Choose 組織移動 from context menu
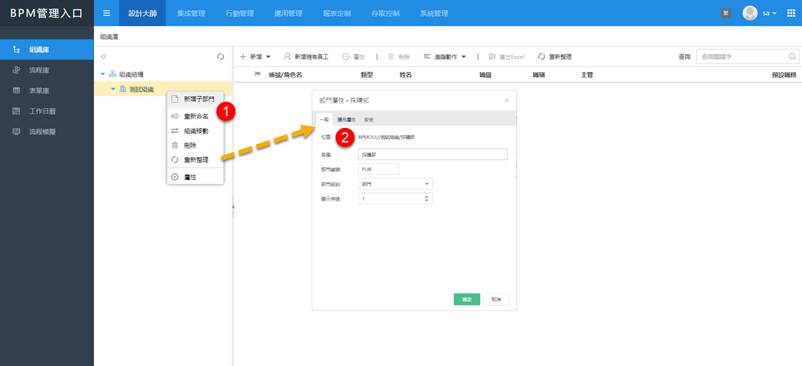The height and width of the screenshot is (366, 802). tap(195, 131)
